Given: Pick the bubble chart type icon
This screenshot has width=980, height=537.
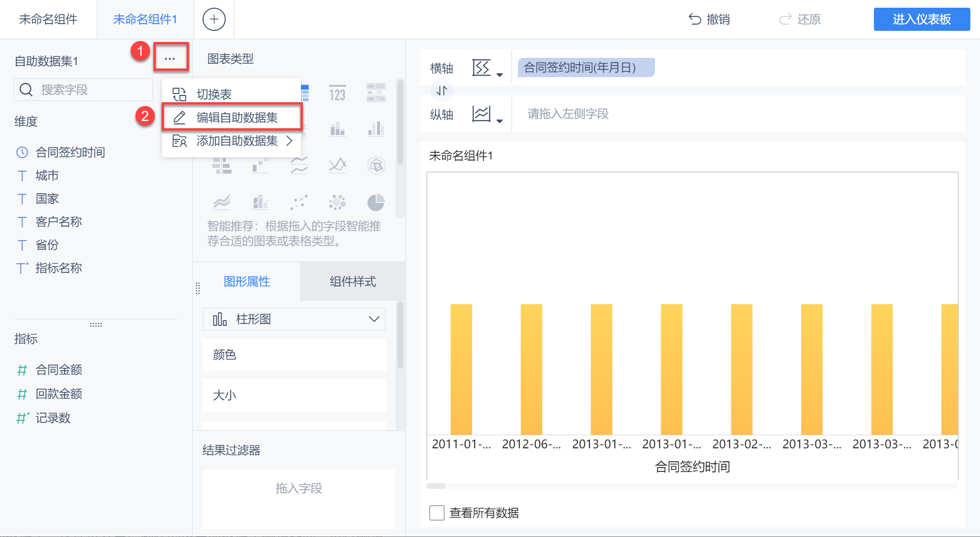Looking at the screenshot, I should coord(337,202).
